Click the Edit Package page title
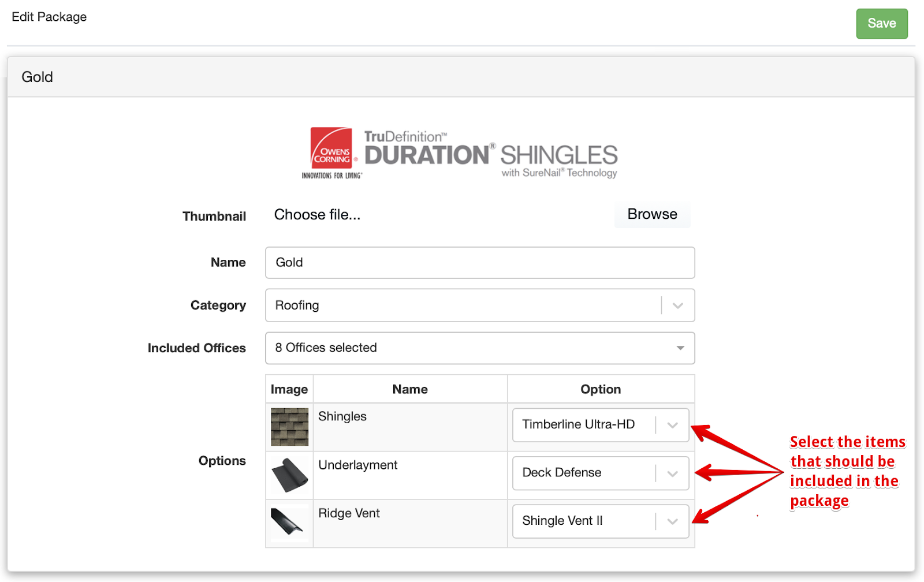This screenshot has height=582, width=924. pos(49,17)
